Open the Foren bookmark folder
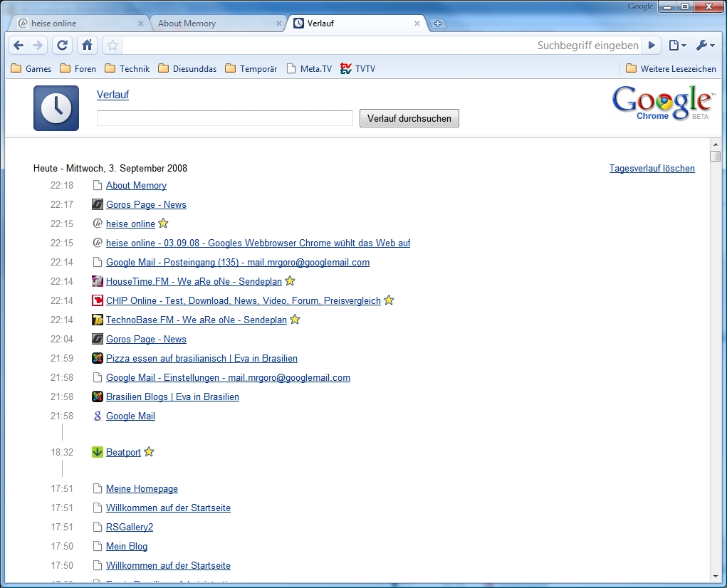 click(78, 68)
